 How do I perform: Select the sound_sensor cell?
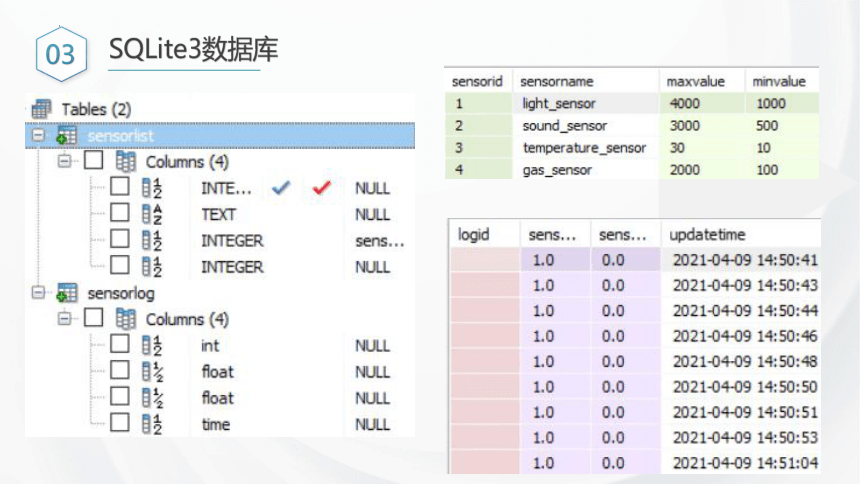(x=585, y=126)
